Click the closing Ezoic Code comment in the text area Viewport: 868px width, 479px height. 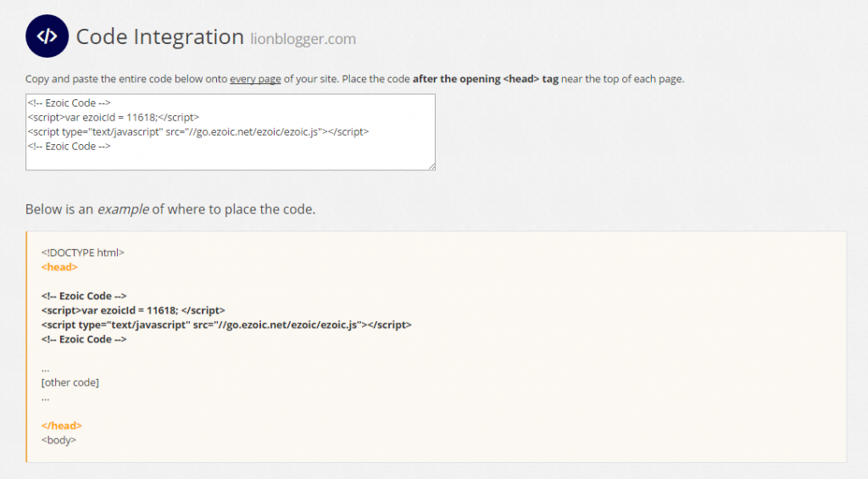(70, 146)
